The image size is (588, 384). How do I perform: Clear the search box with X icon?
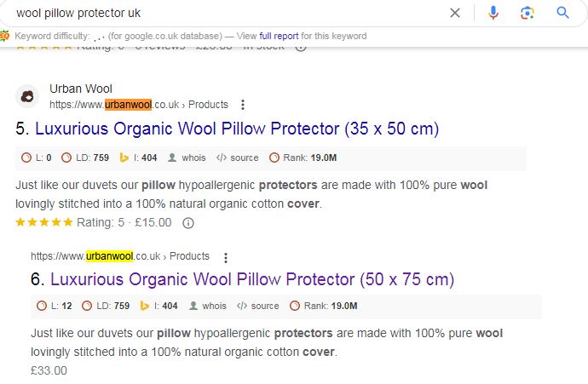tap(455, 13)
